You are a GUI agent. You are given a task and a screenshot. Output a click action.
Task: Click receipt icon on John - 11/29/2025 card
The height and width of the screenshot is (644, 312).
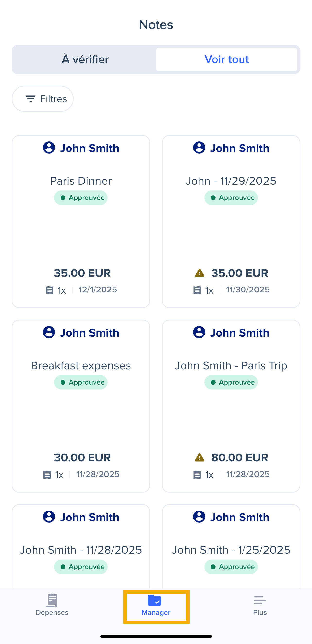tap(197, 290)
